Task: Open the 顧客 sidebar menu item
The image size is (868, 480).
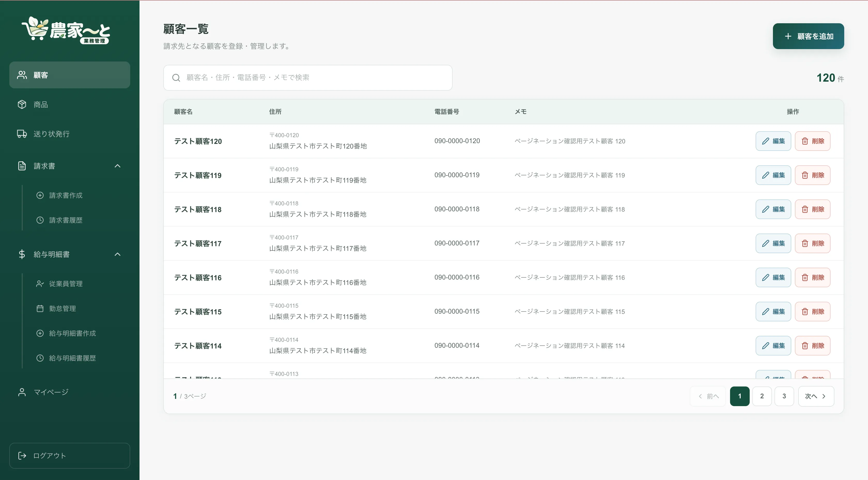Action: tap(69, 75)
